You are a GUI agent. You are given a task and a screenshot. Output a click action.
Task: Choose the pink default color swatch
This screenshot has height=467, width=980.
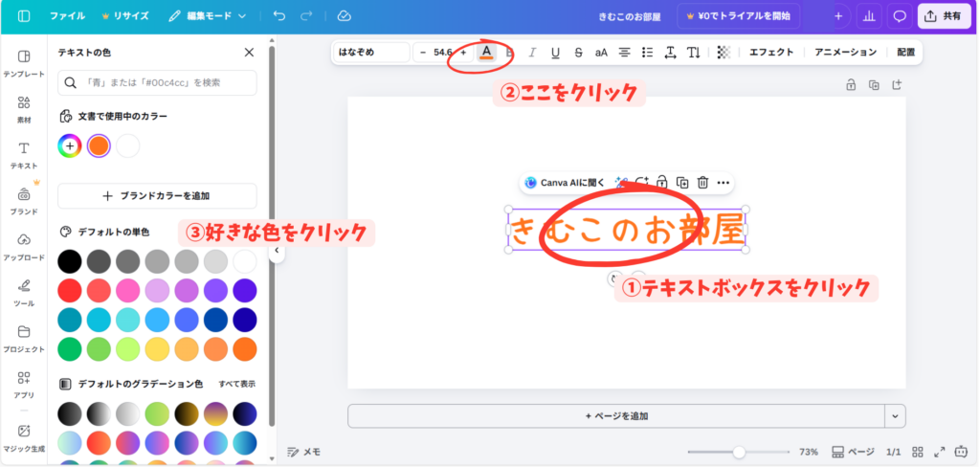(x=128, y=291)
